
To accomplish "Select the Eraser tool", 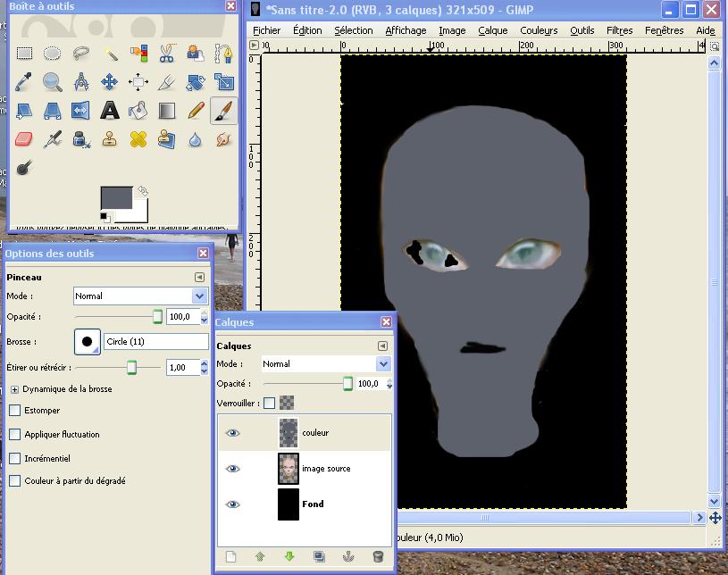I will 24,139.
